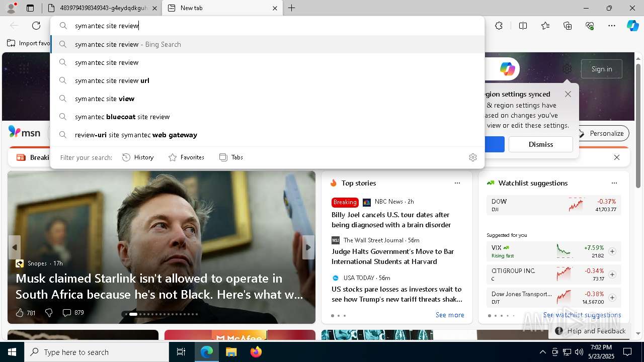Toggle split screen view icon
Screen dimensions: 644x362
[523, 26]
